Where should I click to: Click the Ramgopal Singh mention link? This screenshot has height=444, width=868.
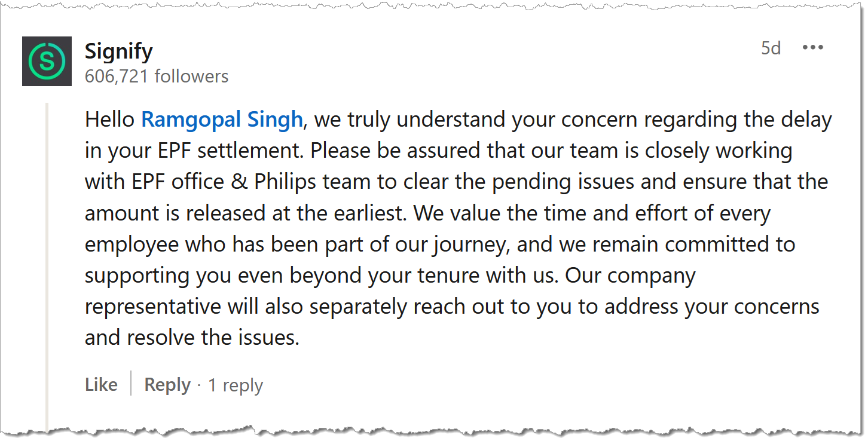(x=222, y=120)
